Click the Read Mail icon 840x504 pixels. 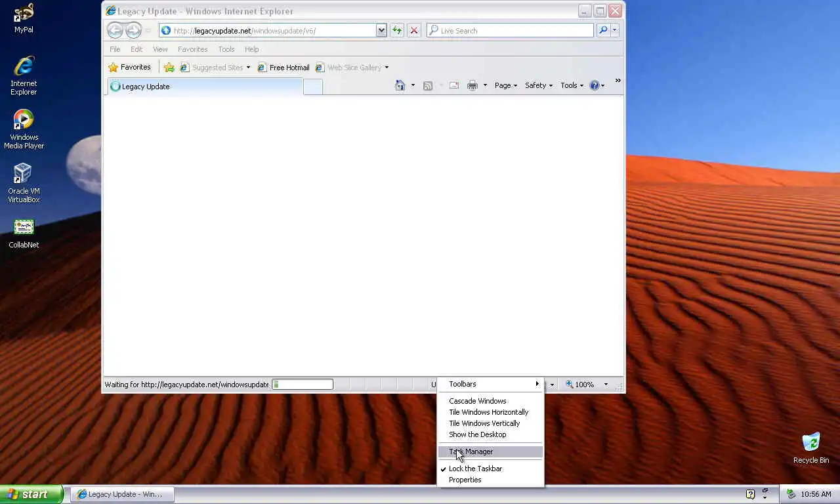pyautogui.click(x=453, y=85)
